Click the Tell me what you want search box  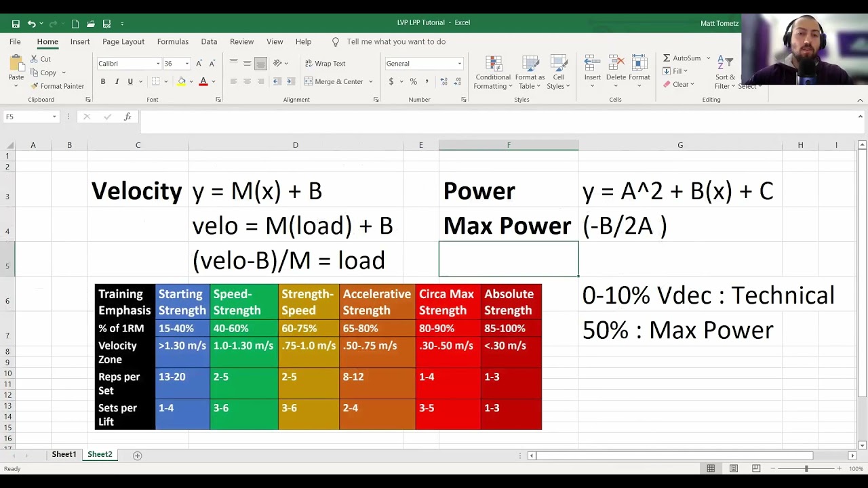click(395, 42)
